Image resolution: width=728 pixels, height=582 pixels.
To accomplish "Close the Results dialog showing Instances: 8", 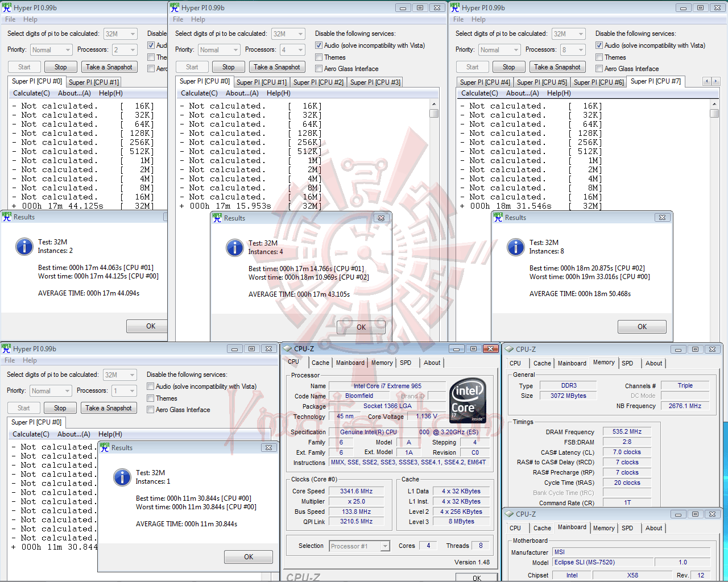I will coord(662,217).
